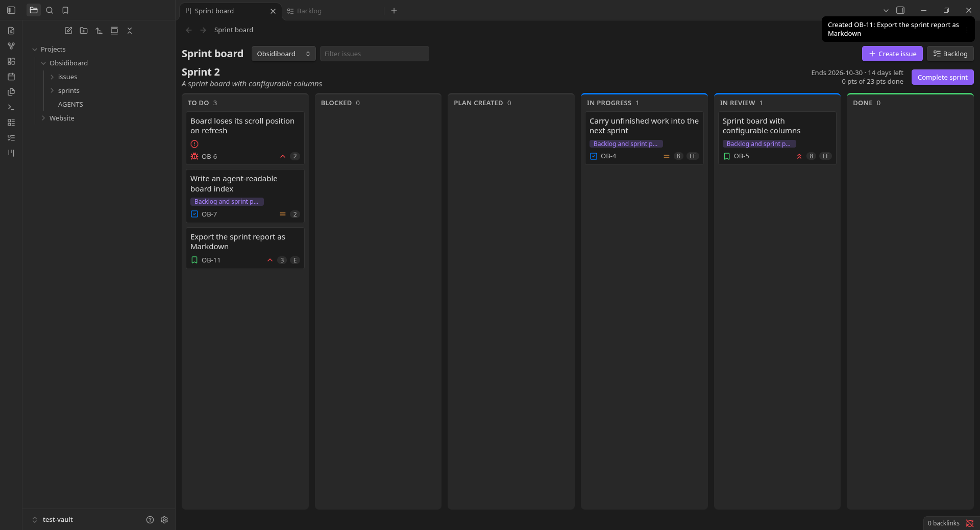980x530 pixels.
Task: Open the AGENTS note in file tree
Action: pos(70,105)
